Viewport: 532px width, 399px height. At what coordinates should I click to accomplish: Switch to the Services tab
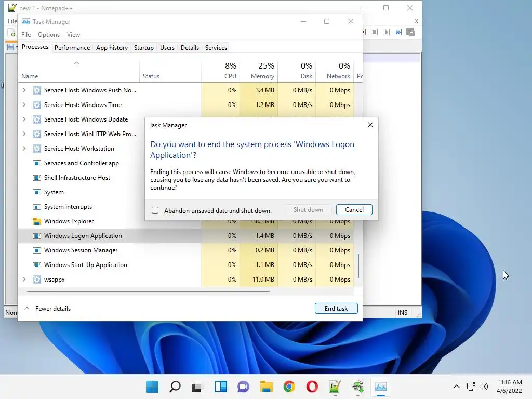(x=216, y=47)
